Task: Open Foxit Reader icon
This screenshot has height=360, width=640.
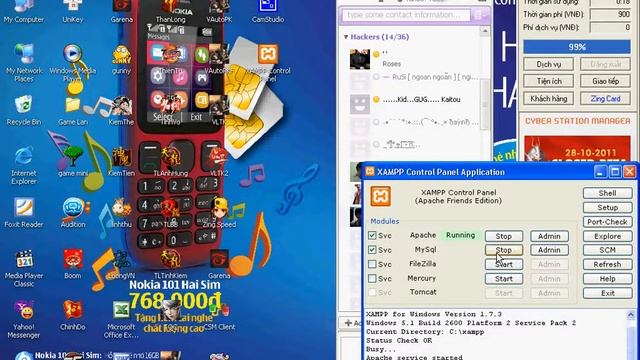Action: pos(24,213)
